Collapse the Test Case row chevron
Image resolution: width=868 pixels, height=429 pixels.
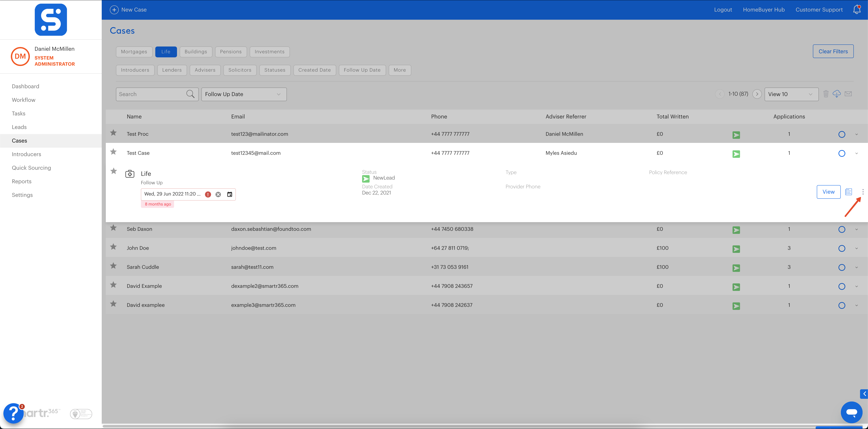pos(856,153)
